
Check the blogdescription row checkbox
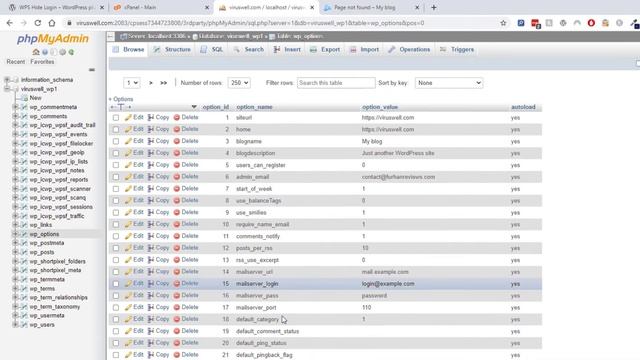point(116,153)
